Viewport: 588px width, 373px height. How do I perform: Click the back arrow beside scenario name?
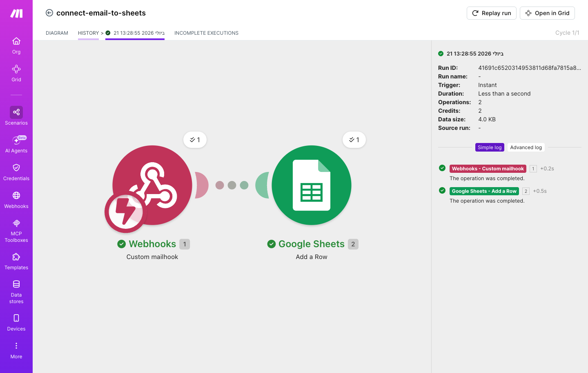click(x=49, y=13)
